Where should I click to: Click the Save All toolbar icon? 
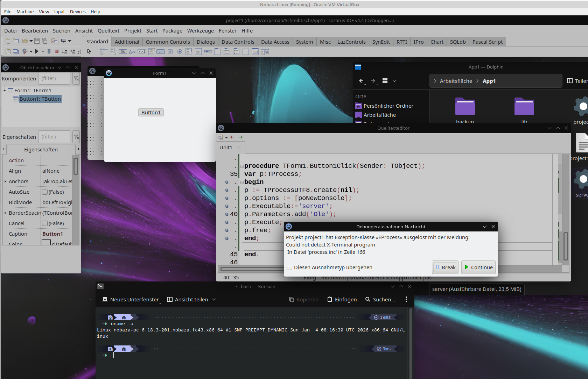[44, 41]
